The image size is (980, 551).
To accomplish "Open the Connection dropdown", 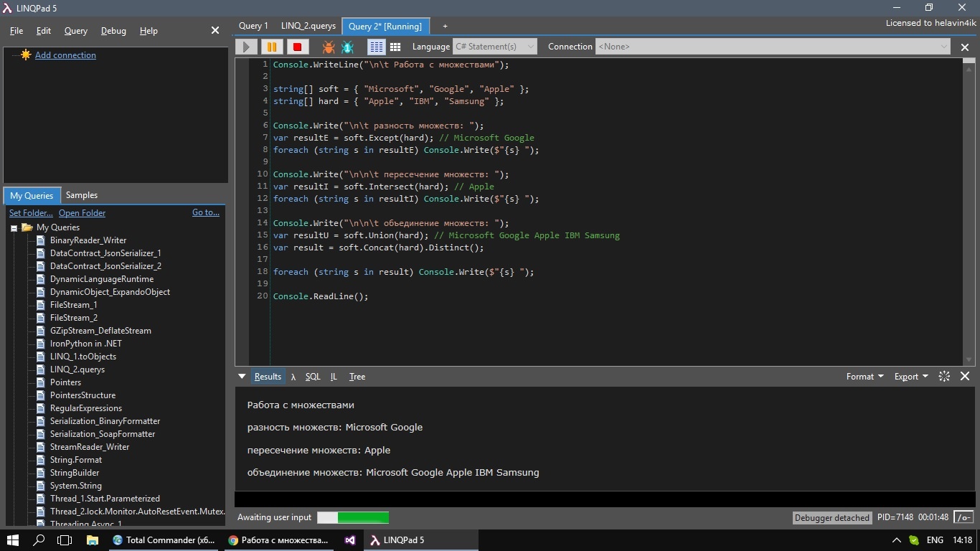I will (773, 47).
